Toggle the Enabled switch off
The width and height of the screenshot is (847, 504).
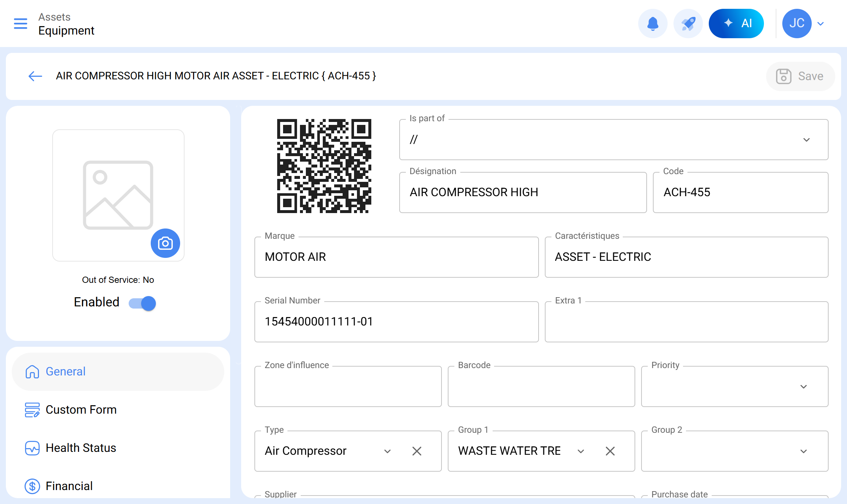143,303
